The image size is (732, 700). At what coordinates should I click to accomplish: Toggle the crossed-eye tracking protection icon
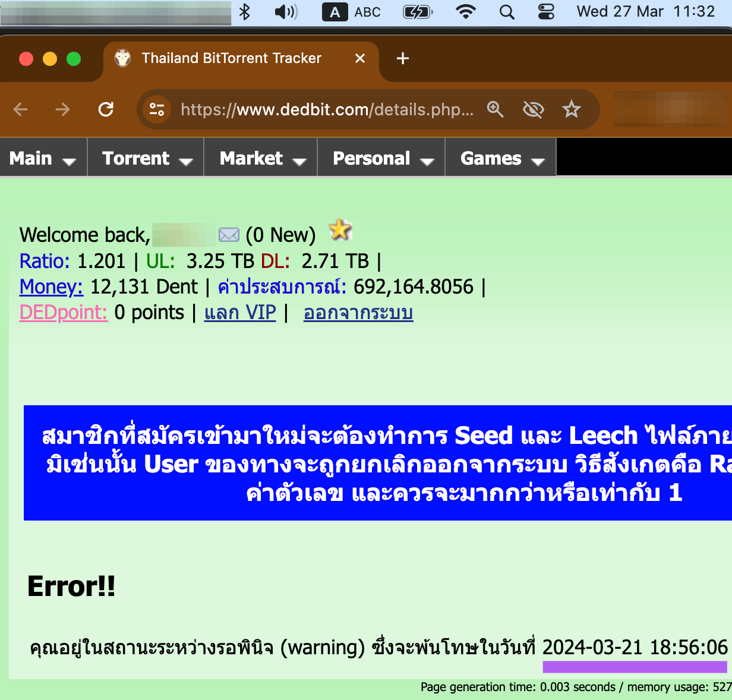click(x=533, y=109)
